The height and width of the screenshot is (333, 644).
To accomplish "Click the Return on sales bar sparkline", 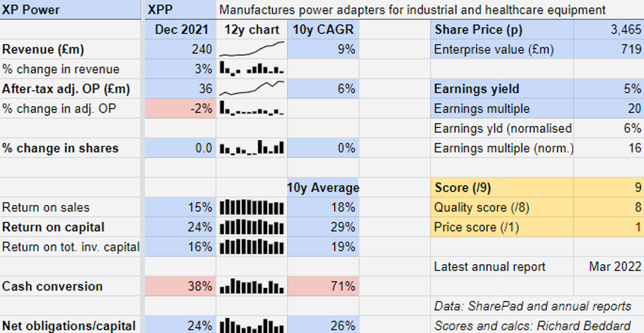I will (x=251, y=207).
